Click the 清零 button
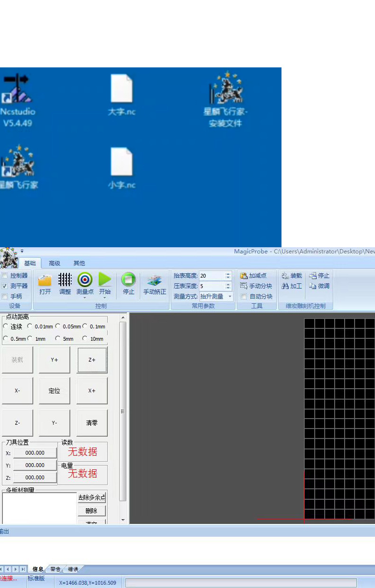 (92, 423)
